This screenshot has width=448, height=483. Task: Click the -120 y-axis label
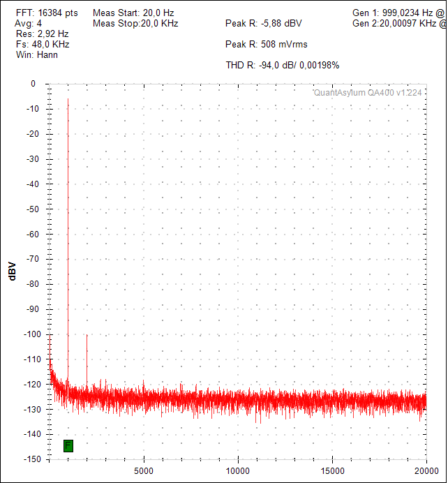[31, 385]
